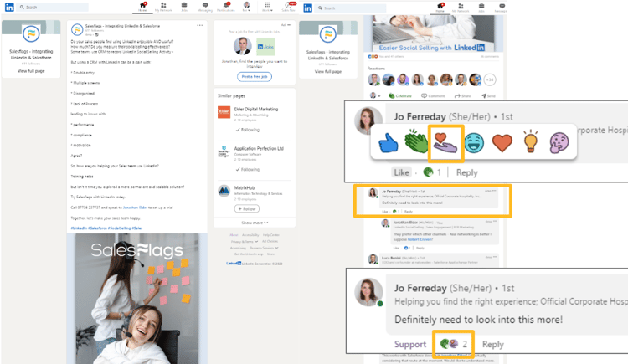Image resolution: width=628 pixels, height=364 pixels.
Task: Click the Celebrate reaction button on the post
Action: (x=400, y=95)
